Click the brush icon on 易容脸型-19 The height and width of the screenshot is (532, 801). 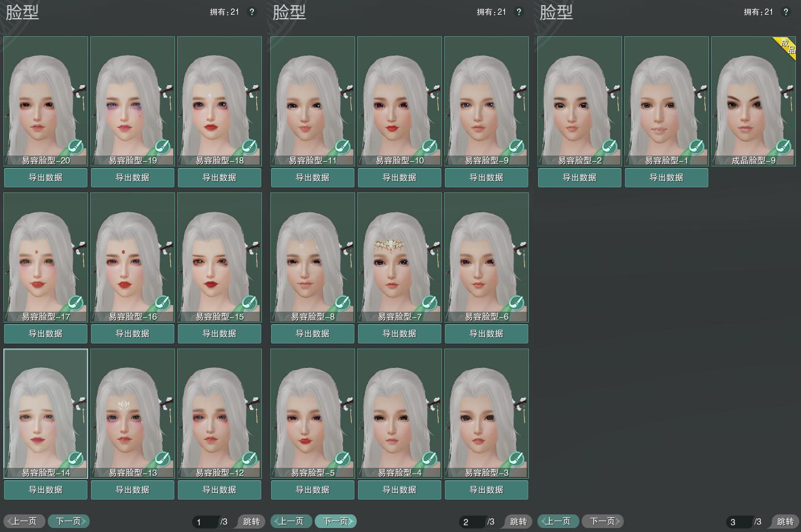tap(162, 147)
